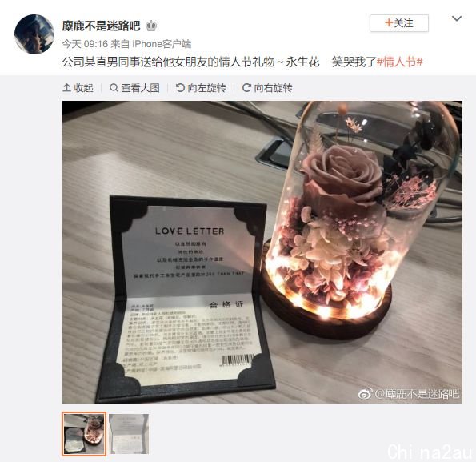
Task: Click the collapse arrow icon beside 收起
Action: [x=66, y=88]
